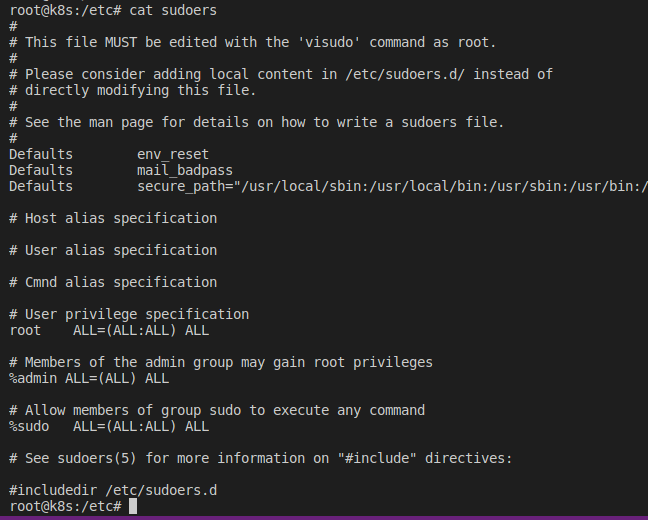Click the terminal cursor at the last prompt
The image size is (648, 520).
coord(133,506)
